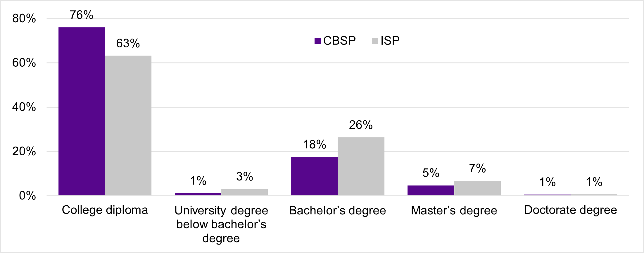
Task: Click the College diploma category label
Action: tap(105, 210)
